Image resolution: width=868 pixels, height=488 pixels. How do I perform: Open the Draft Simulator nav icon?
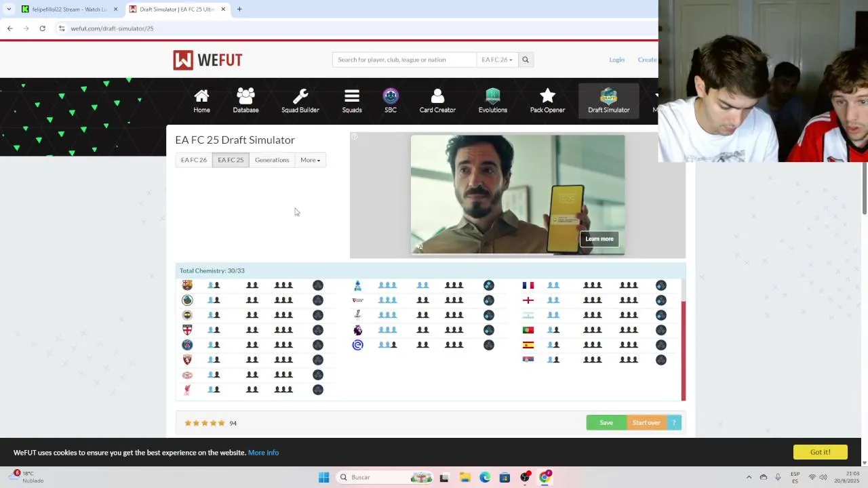pyautogui.click(x=609, y=100)
